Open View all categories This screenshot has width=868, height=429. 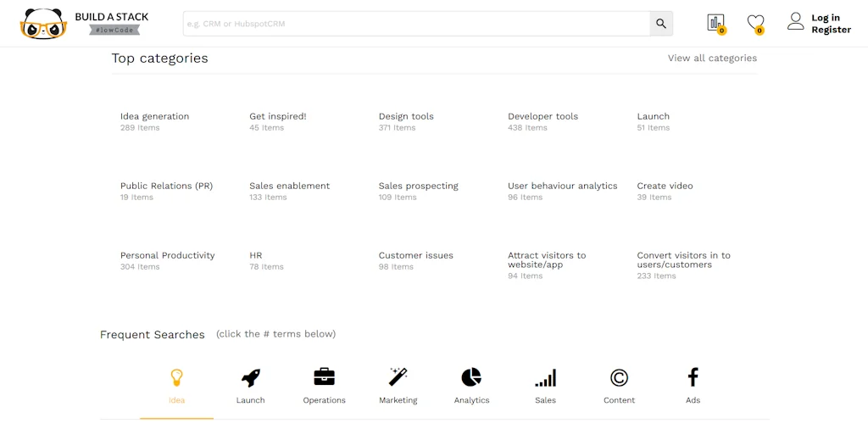(712, 58)
